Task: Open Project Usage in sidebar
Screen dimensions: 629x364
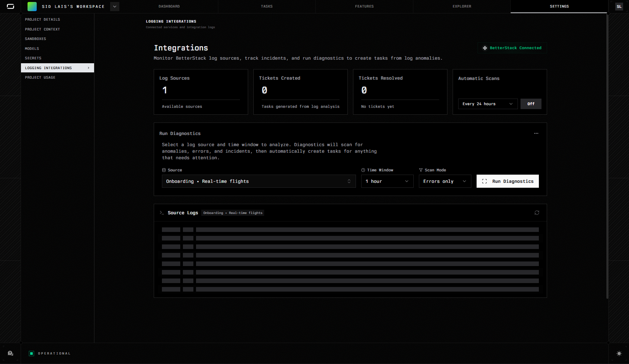Action: pyautogui.click(x=57, y=77)
